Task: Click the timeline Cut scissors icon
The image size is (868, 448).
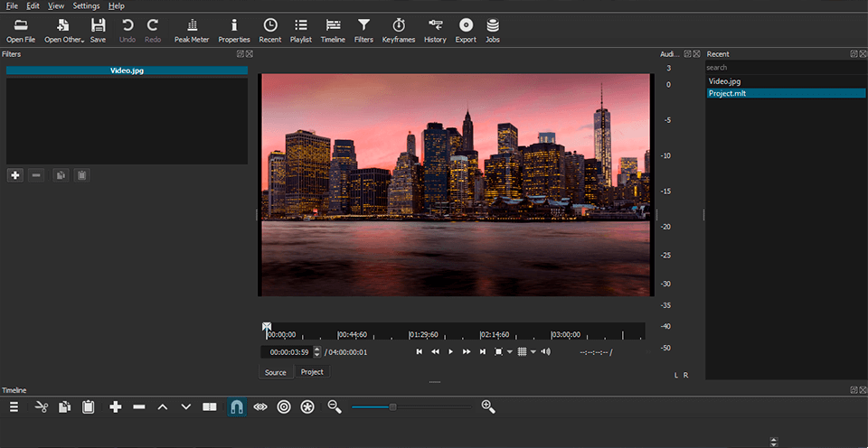Action: (42, 407)
